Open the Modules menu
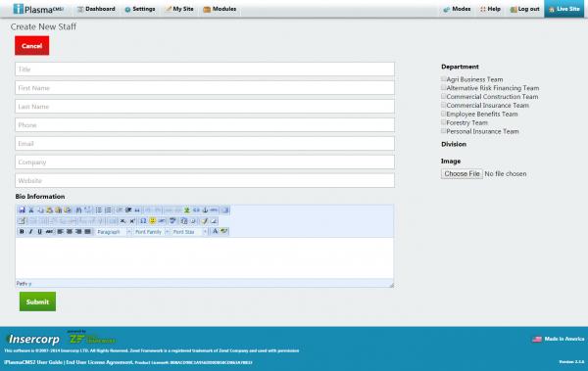 [220, 9]
